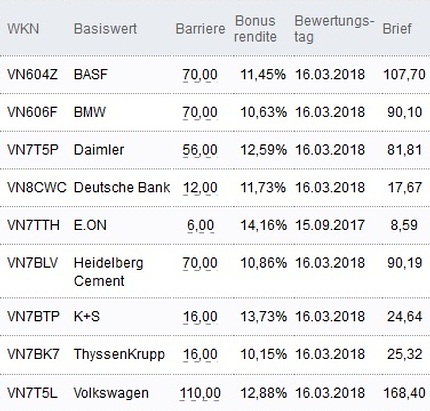
Task: Click the Basiswert column header
Action: (x=105, y=29)
